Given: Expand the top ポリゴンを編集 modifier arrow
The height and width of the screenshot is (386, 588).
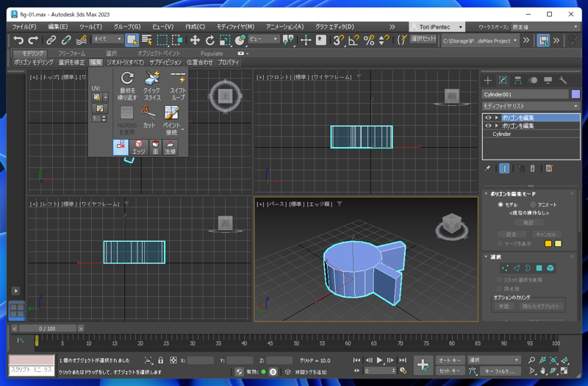Looking at the screenshot, I should coord(497,118).
